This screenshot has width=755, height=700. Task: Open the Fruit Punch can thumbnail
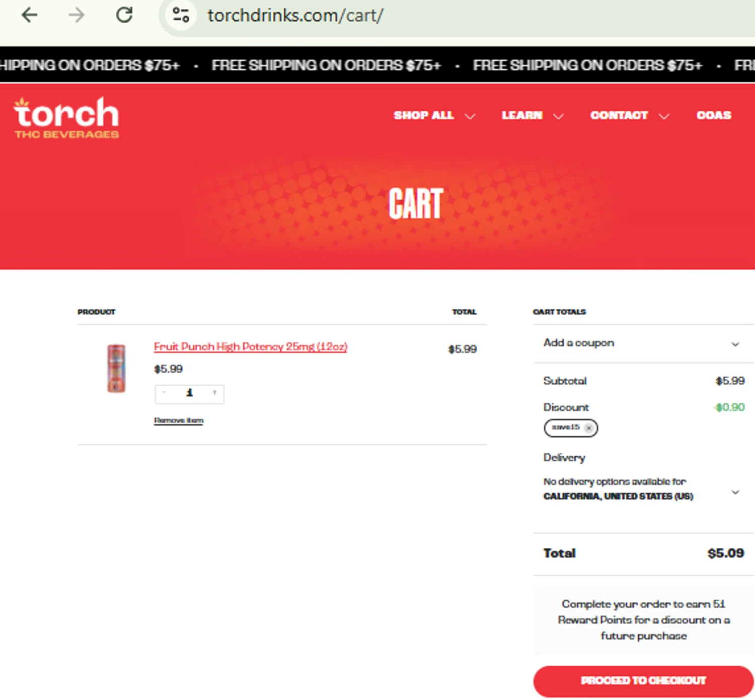[116, 368]
